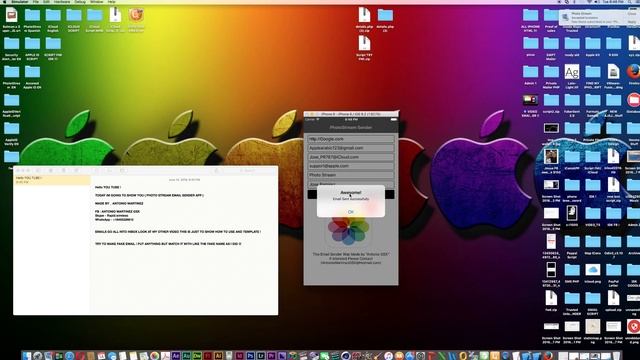The width and height of the screenshot is (640, 360).
Task: Launch Photoshop from the Dock
Action: pyautogui.click(x=250, y=356)
